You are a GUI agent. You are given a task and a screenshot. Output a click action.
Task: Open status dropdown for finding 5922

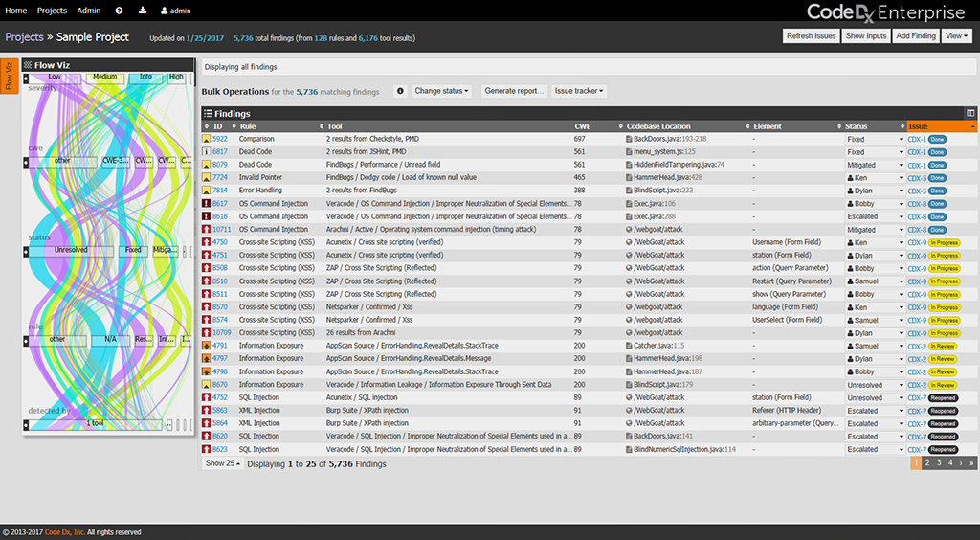(x=875, y=140)
